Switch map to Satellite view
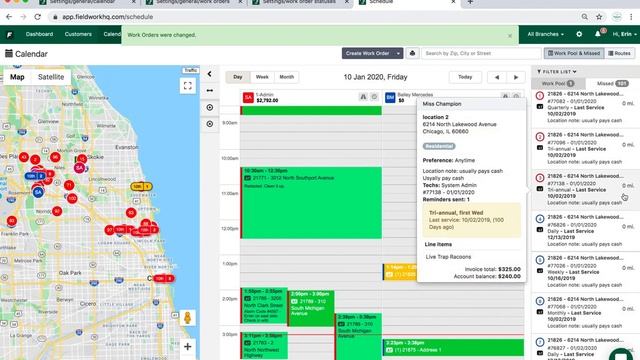This screenshot has height=360, width=640. tap(51, 77)
